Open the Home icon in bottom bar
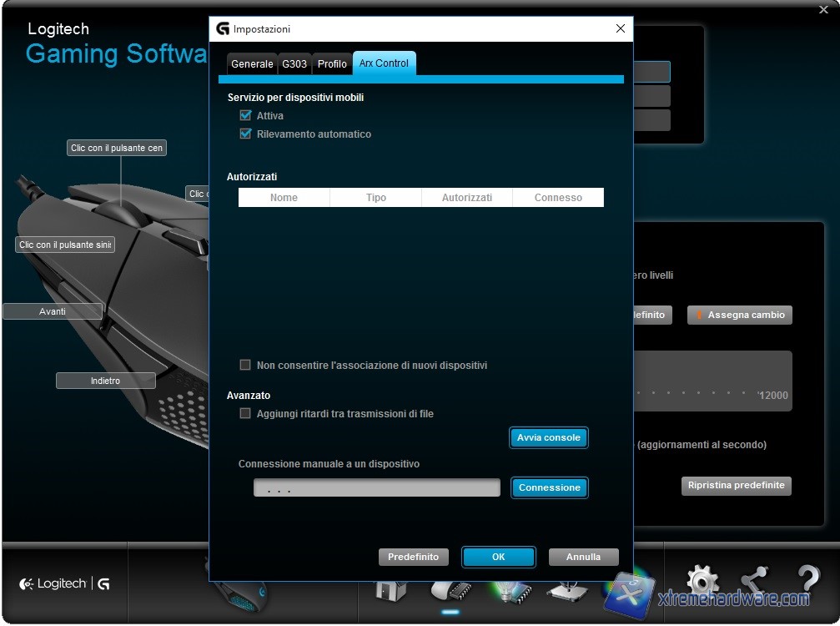 click(x=390, y=591)
